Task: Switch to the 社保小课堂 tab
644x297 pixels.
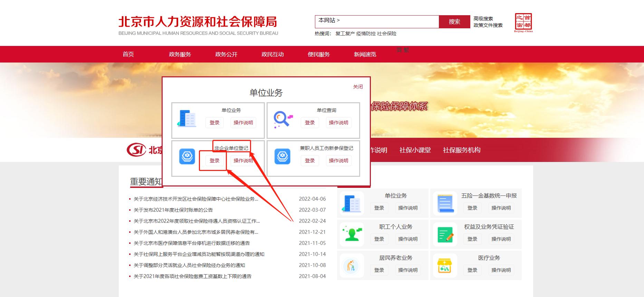Action: coord(415,150)
